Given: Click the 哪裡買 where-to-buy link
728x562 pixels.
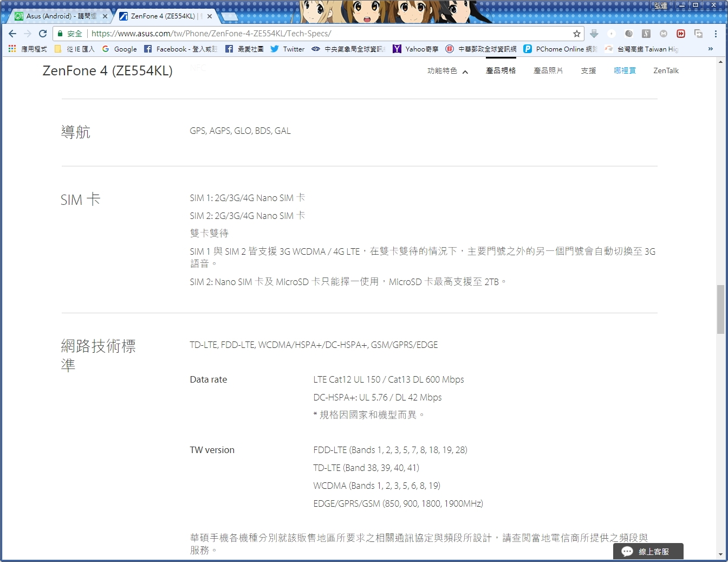Looking at the screenshot, I should pos(625,71).
